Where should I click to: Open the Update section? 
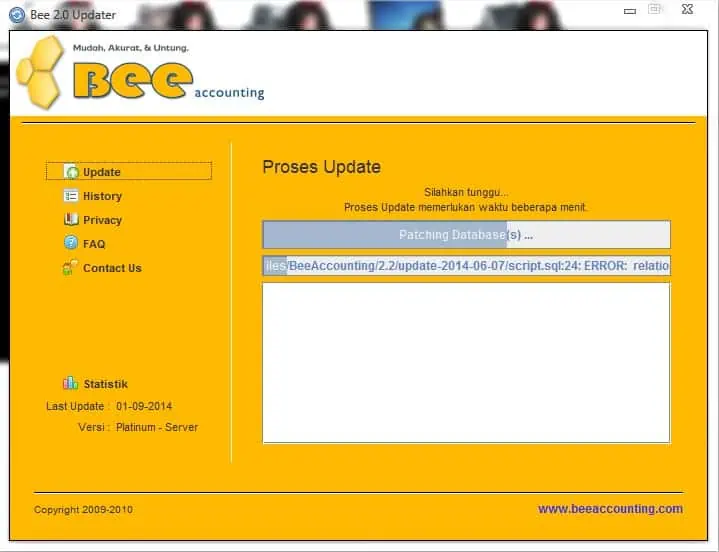click(x=129, y=171)
